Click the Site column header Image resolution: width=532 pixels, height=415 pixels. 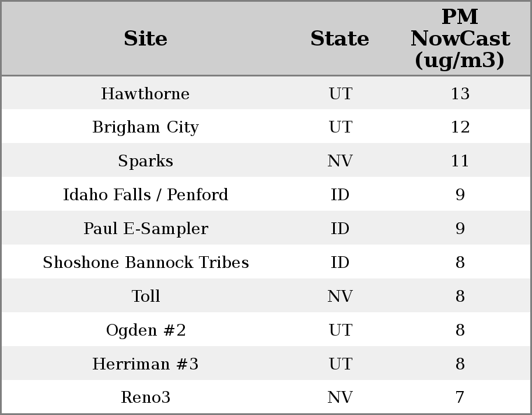[x=145, y=39]
